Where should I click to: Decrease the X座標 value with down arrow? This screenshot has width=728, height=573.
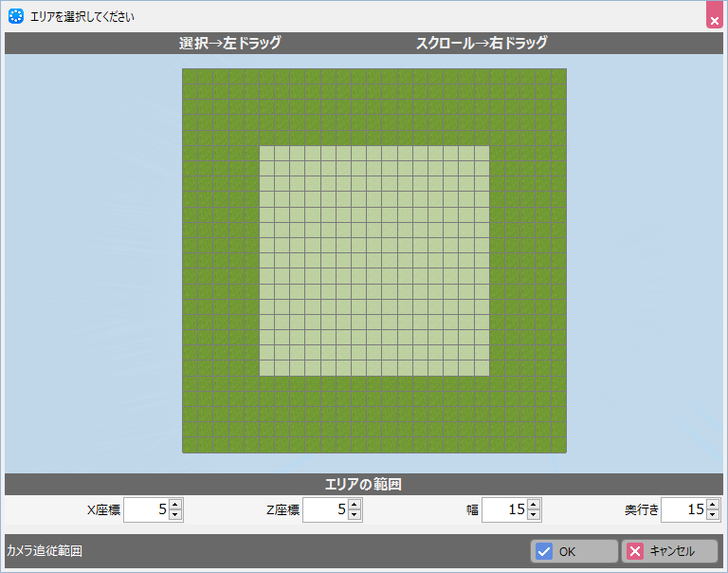(x=175, y=515)
